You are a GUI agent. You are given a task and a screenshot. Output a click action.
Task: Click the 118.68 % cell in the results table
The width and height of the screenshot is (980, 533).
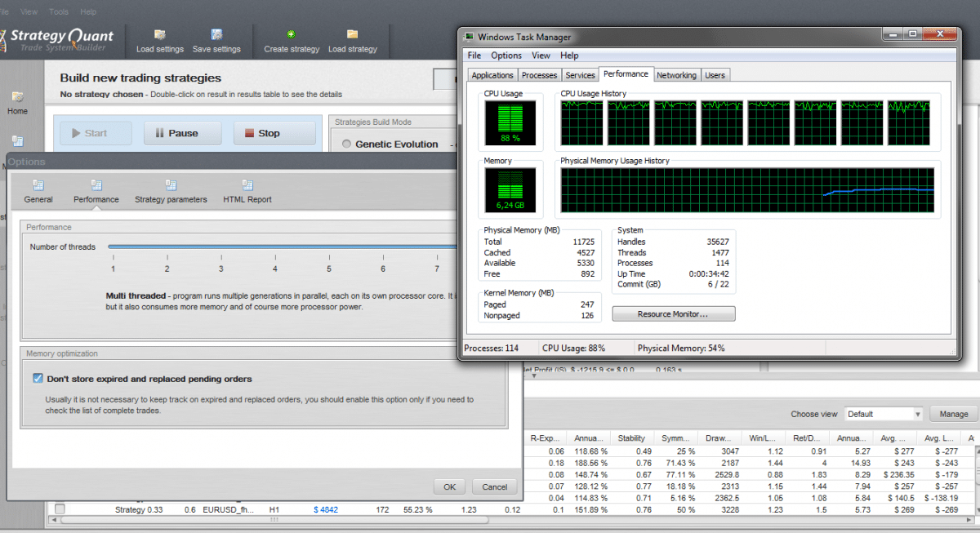[590, 451]
